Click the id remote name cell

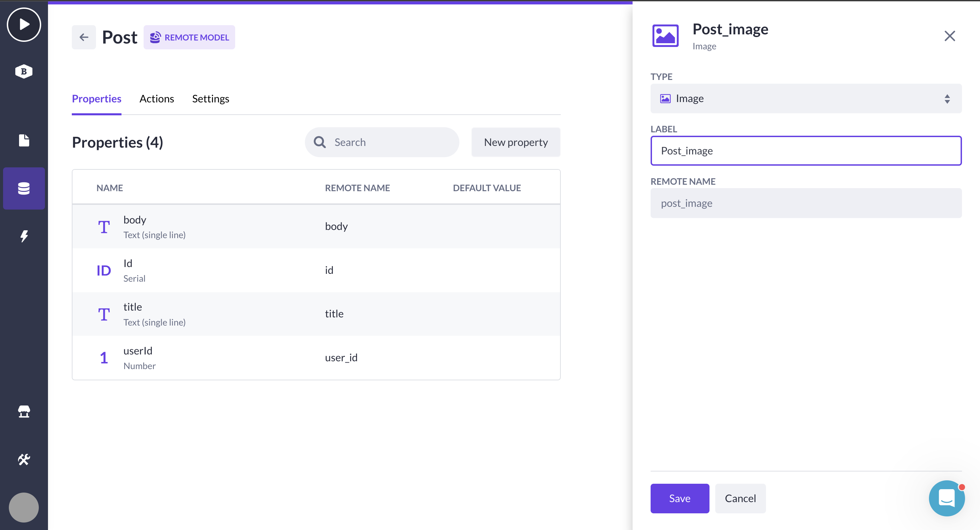point(329,270)
